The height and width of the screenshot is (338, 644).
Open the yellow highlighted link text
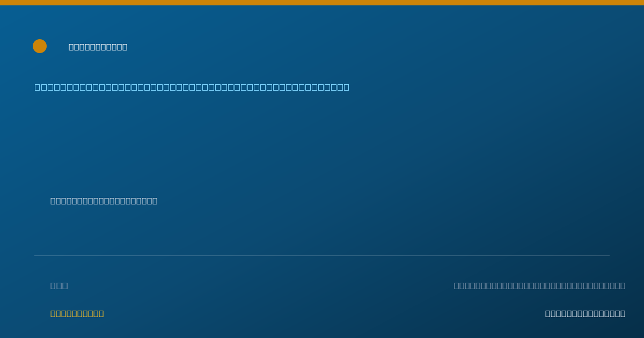coord(77,314)
